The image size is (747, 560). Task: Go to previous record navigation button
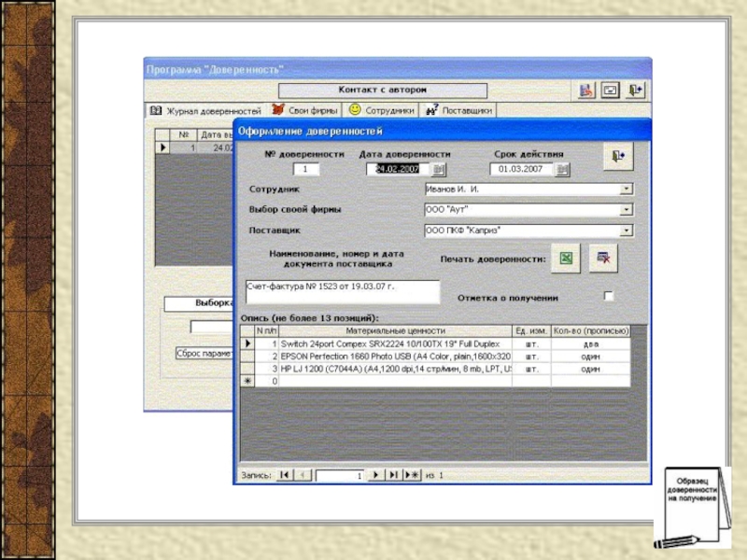pos(303,475)
